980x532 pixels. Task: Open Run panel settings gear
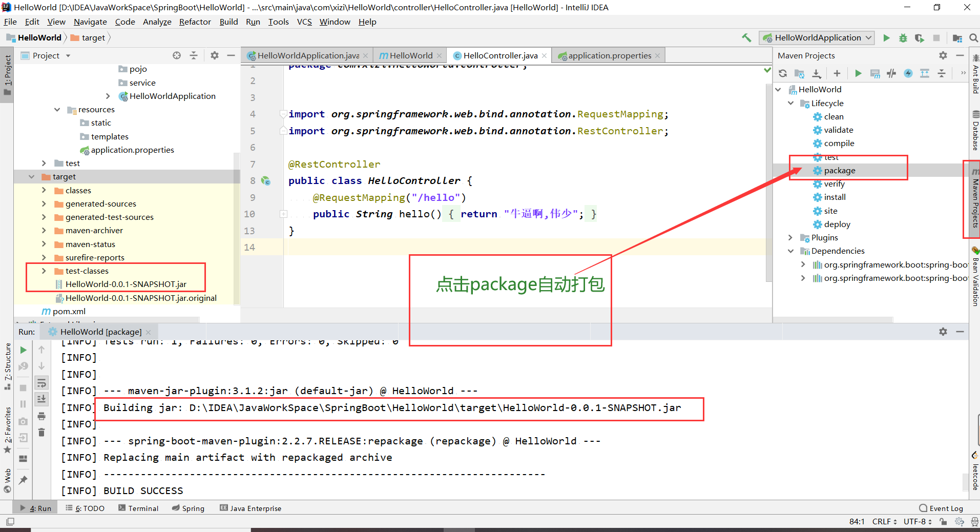[x=943, y=332]
